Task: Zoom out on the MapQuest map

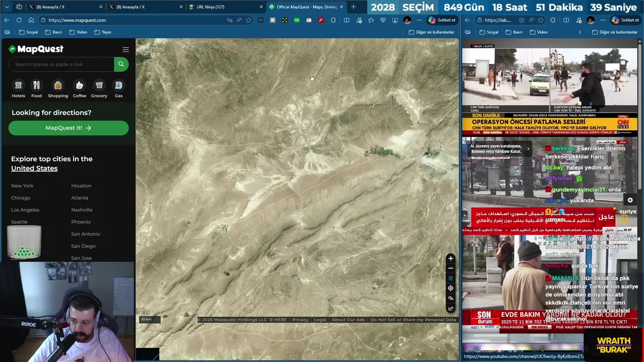Action: 450,268
